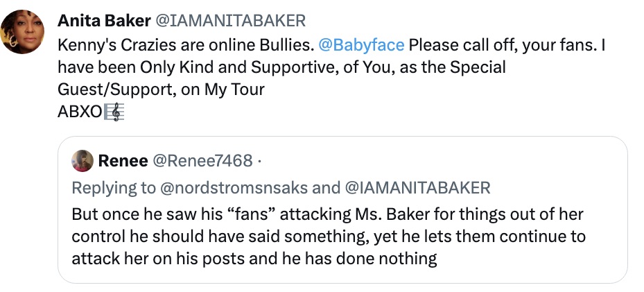This screenshot has width=644, height=292.
Task: Click the Anita Baker display name
Action: [104, 21]
